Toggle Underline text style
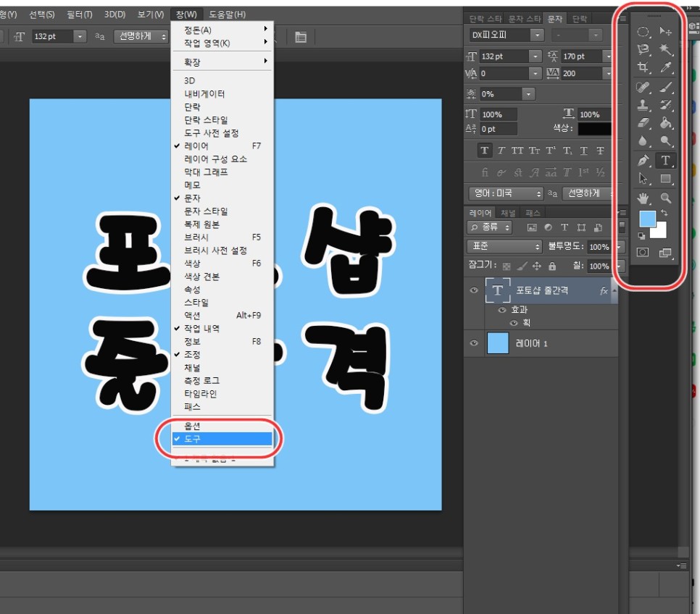The image size is (700, 614). [584, 151]
